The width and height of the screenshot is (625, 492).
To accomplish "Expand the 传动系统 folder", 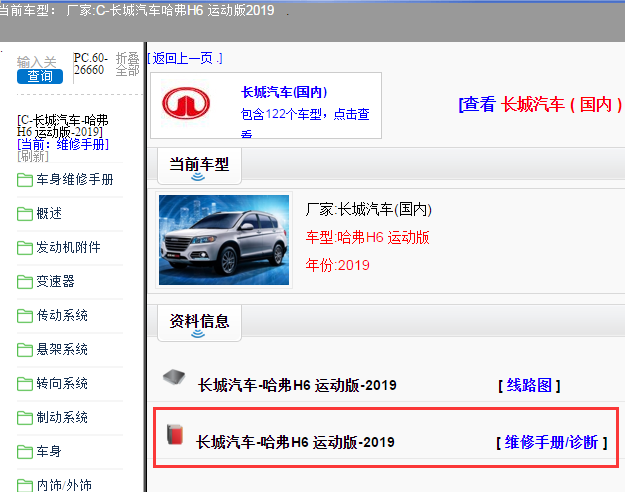I will click(x=62, y=315).
